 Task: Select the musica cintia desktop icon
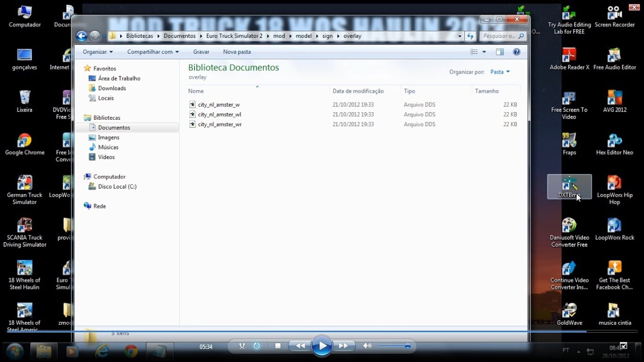[x=614, y=314]
